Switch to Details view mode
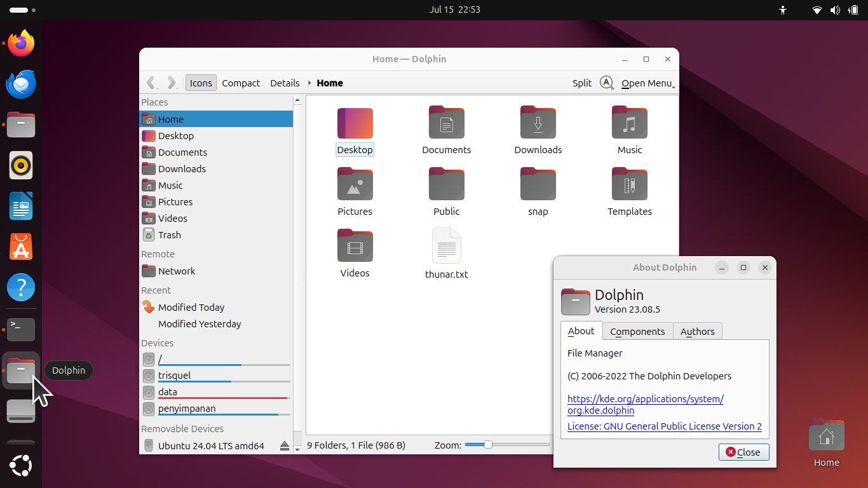Viewport: 868px width, 488px height. point(284,83)
